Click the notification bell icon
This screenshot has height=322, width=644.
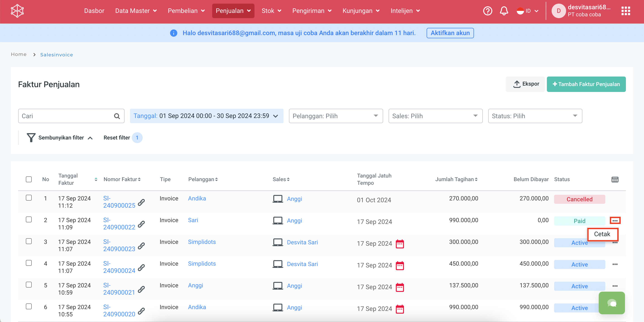point(504,11)
